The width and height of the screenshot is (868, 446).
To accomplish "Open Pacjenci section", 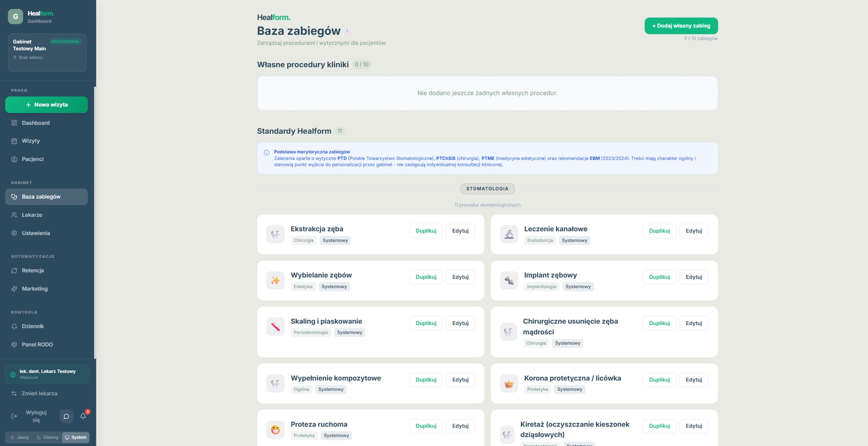I will (46, 159).
